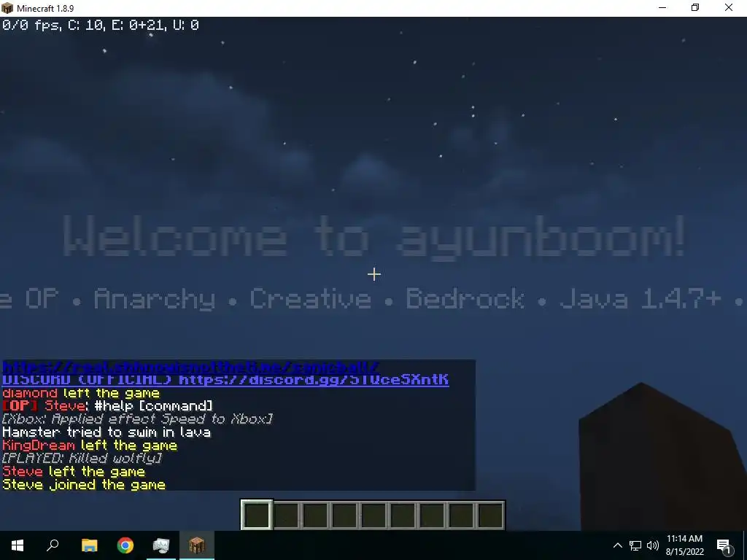Click the fps debug text at top-left
747x560 pixels.
pyautogui.click(x=100, y=26)
